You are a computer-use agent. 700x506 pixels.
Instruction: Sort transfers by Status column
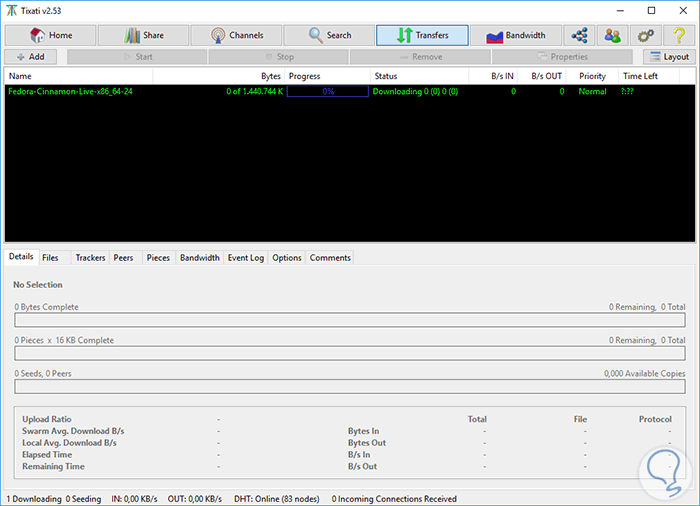tap(420, 76)
